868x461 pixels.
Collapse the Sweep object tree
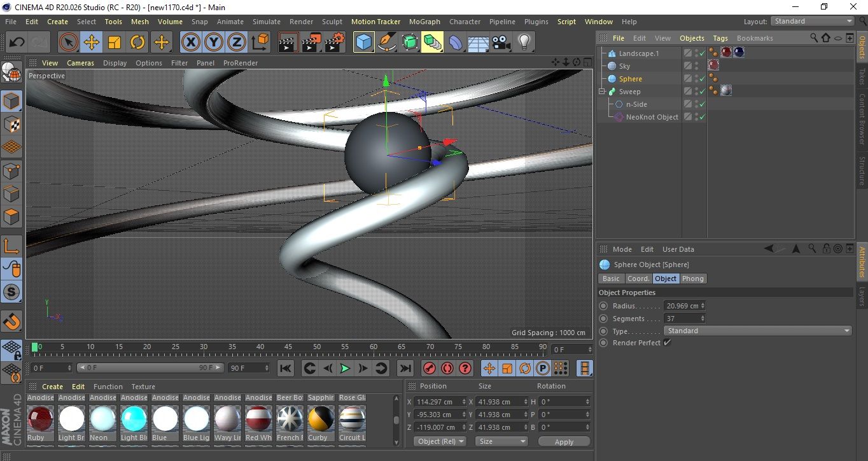click(x=601, y=92)
